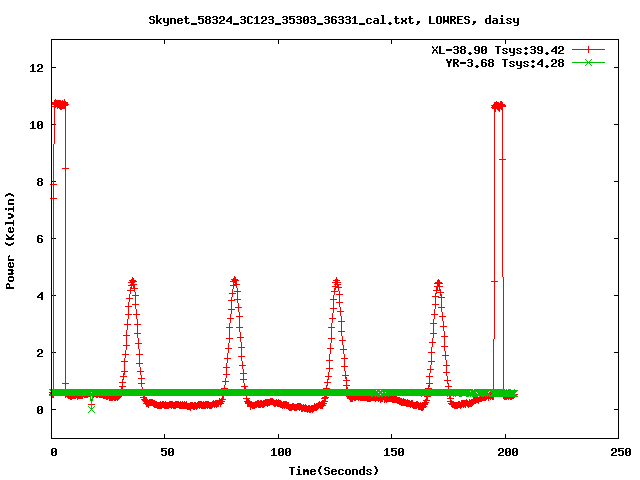The image size is (640, 480).
Task: Click the Time(Seconds) x-axis label
Action: [x=334, y=471]
